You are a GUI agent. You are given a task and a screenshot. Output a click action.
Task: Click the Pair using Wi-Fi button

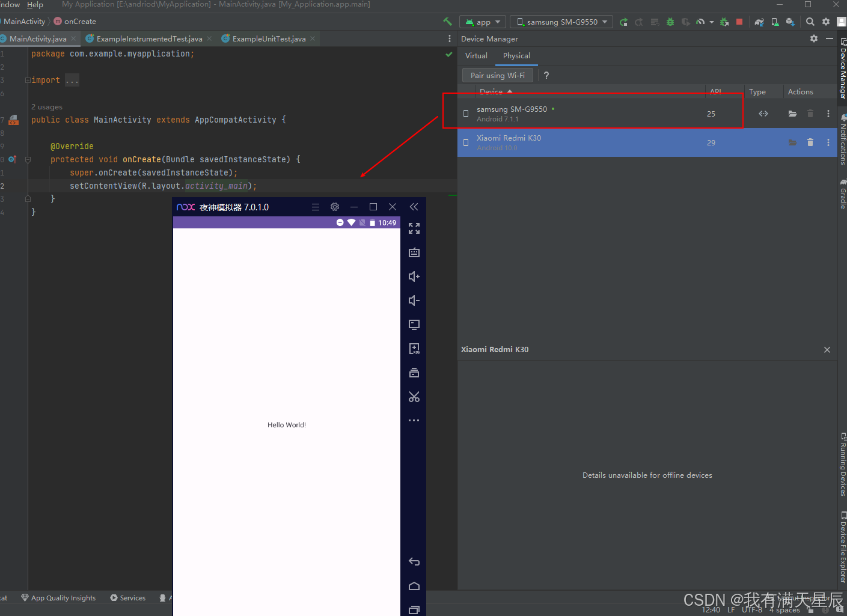(497, 76)
